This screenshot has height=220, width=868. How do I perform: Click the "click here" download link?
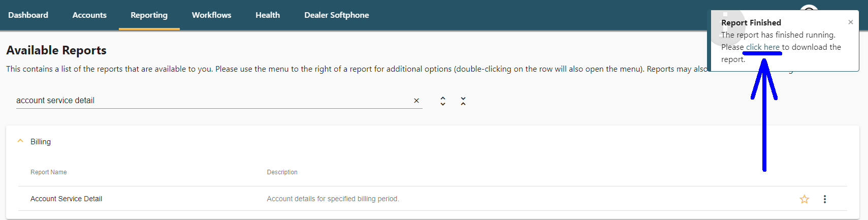coord(762,47)
